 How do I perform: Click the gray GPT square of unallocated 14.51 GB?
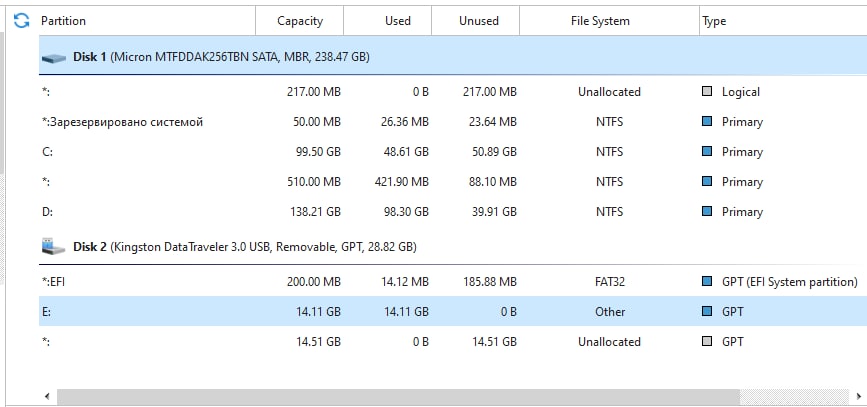pos(707,341)
